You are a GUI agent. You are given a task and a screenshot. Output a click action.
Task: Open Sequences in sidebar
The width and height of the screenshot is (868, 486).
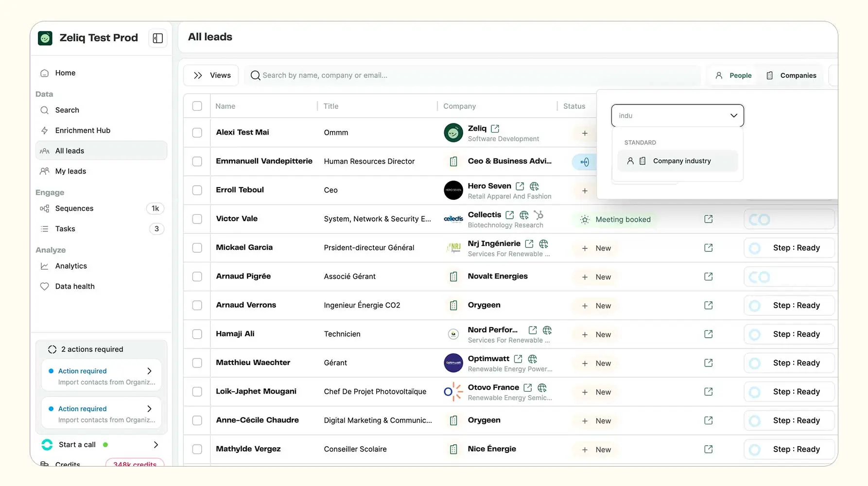(101, 208)
